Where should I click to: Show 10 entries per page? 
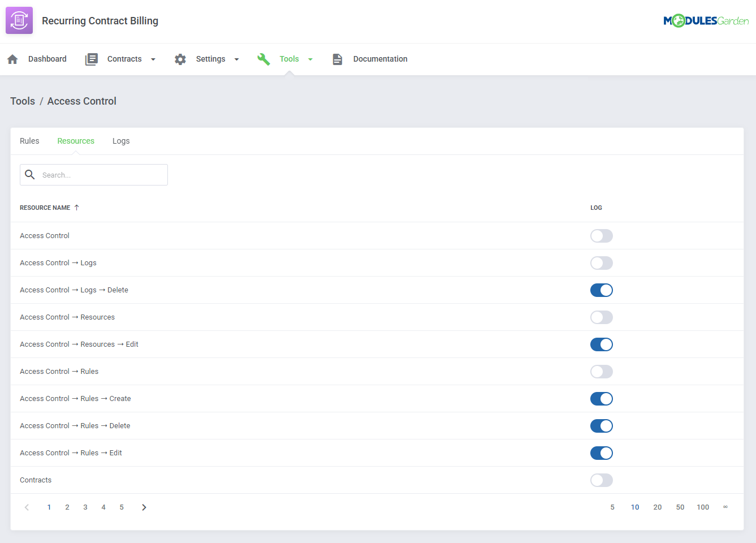coord(635,507)
